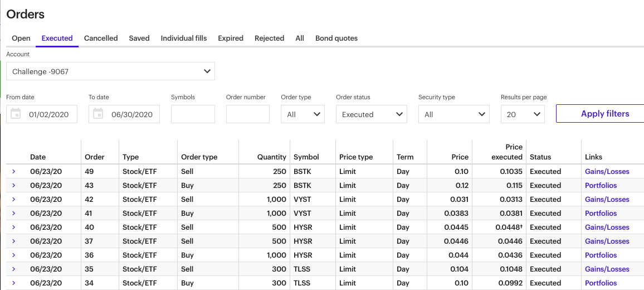Switch to the Open orders tab
Image resolution: width=644 pixels, height=290 pixels.
(x=21, y=38)
